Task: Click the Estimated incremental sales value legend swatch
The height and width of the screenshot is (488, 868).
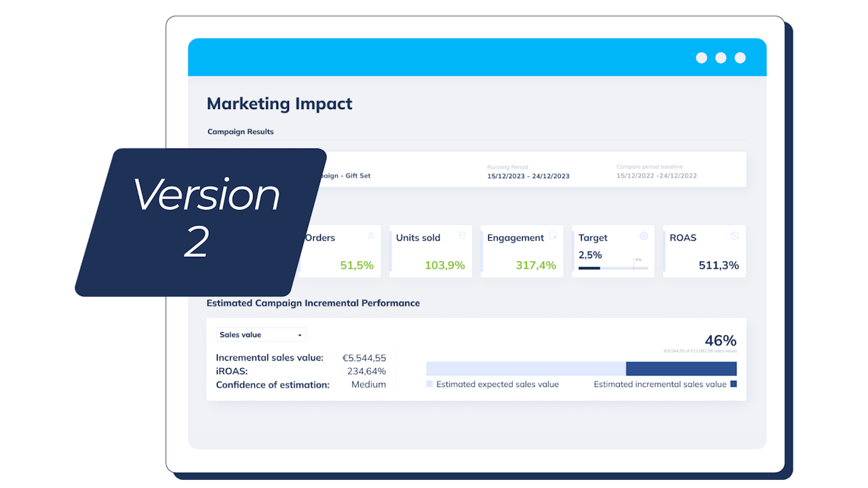Action: [x=734, y=384]
